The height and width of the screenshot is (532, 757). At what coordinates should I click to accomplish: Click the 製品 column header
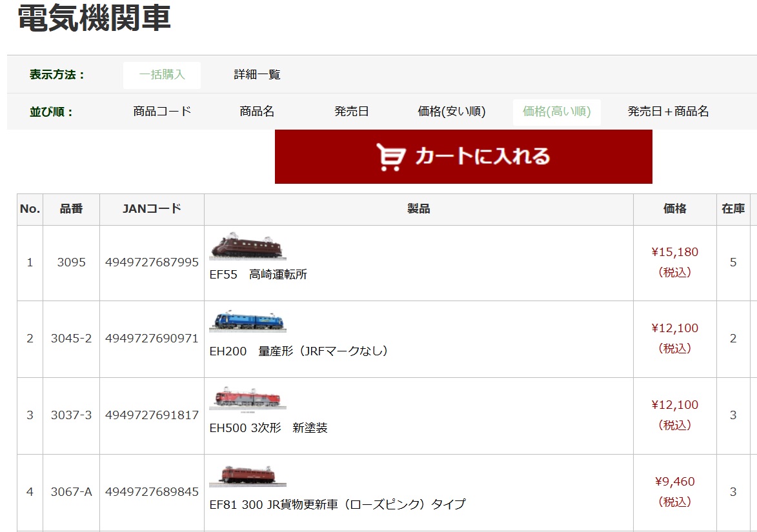[419, 209]
